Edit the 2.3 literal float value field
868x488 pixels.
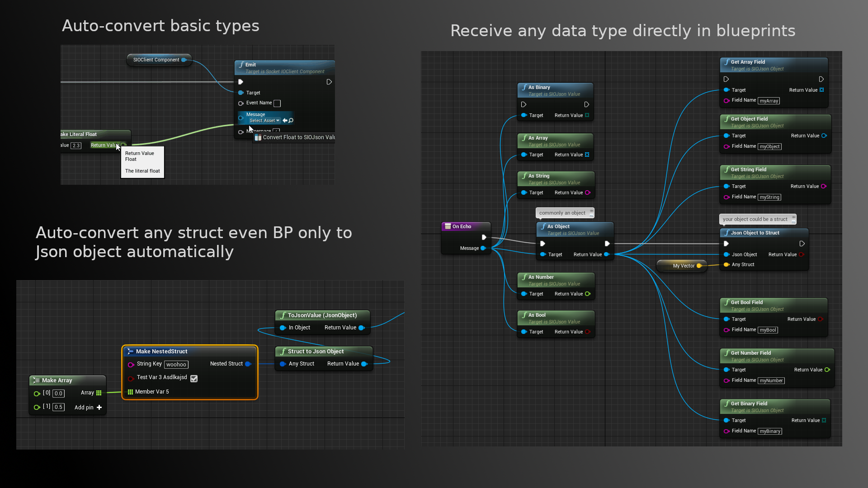point(76,145)
